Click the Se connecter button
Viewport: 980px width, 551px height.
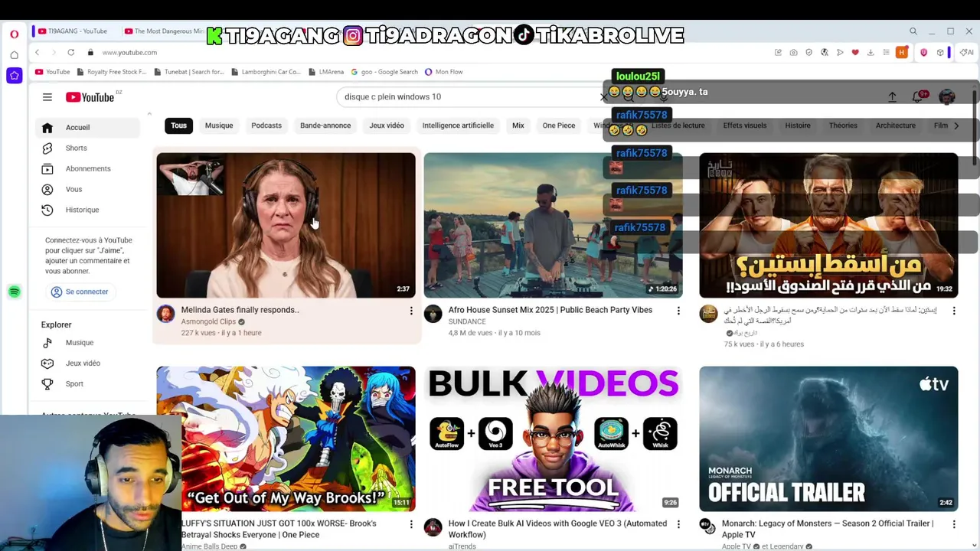[x=80, y=292]
